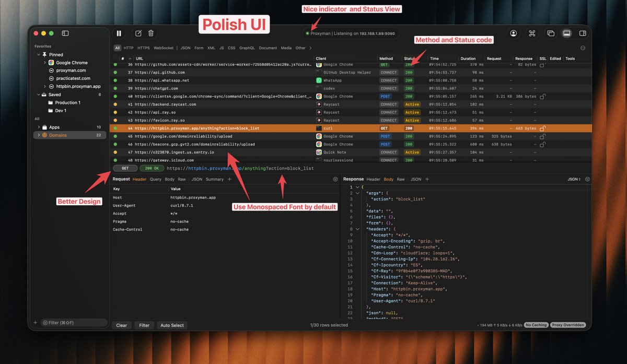
Task: Click the Clear button
Action: coord(121,325)
